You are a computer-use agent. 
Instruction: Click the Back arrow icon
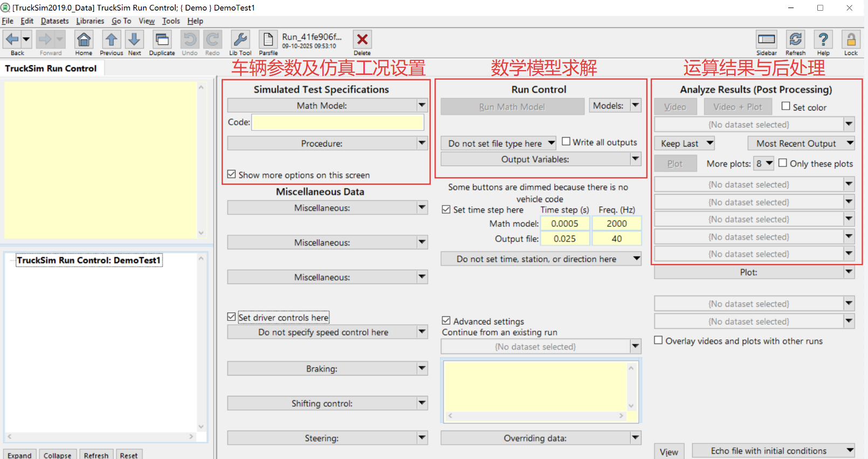point(12,39)
